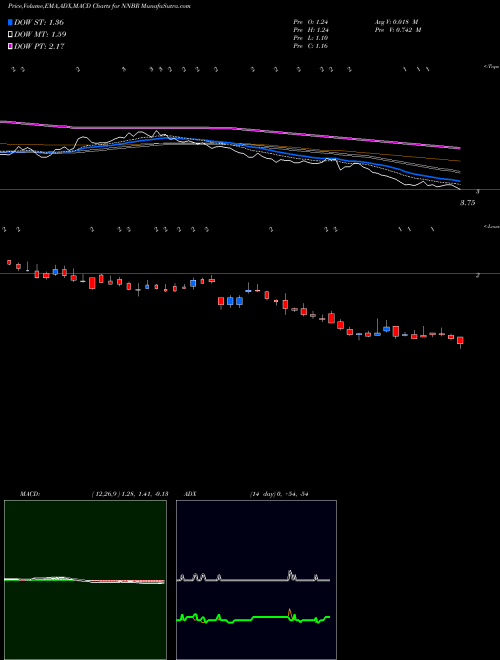Viewport: 500px width, 660px height.
Task: Click the 'Pre L: 1.10' value
Action: pyautogui.click(x=311, y=38)
